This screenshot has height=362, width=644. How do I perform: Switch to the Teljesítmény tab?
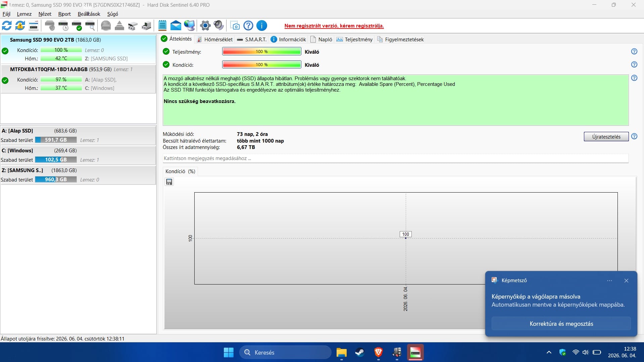click(354, 39)
